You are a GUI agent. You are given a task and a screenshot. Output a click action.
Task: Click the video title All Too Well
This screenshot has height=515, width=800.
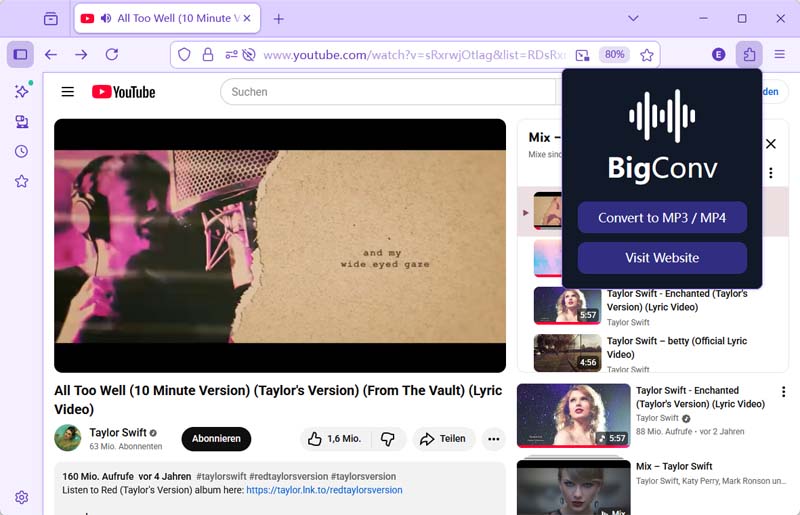point(278,400)
